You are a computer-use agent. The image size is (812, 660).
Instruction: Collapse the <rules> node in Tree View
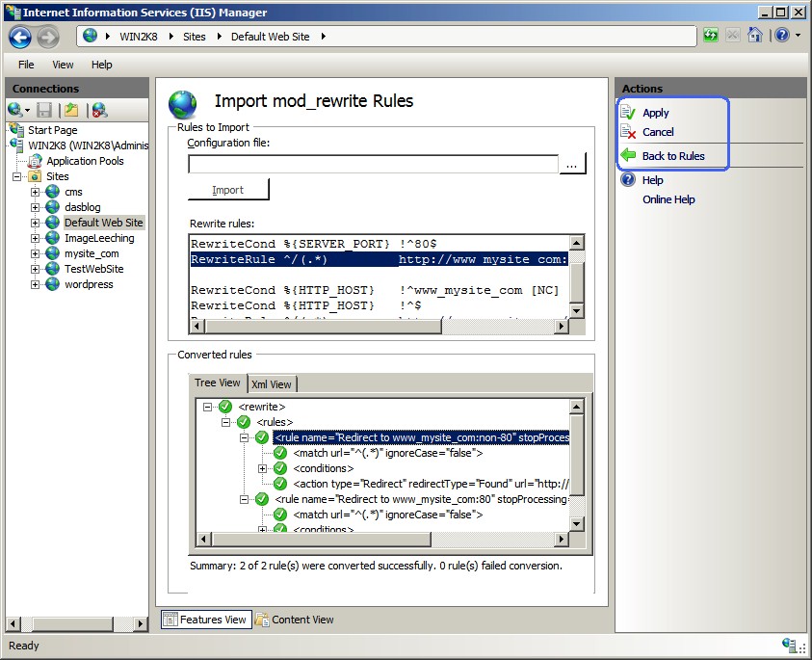225,422
